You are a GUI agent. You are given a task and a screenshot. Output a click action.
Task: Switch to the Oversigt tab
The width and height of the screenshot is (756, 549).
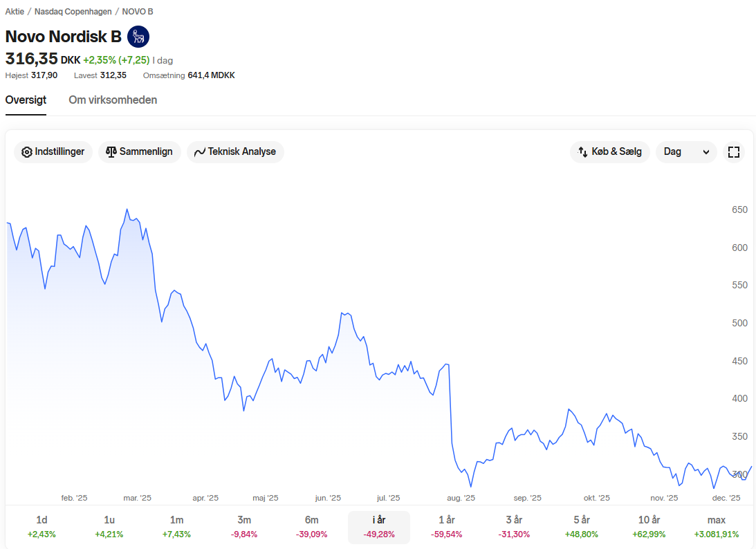26,100
